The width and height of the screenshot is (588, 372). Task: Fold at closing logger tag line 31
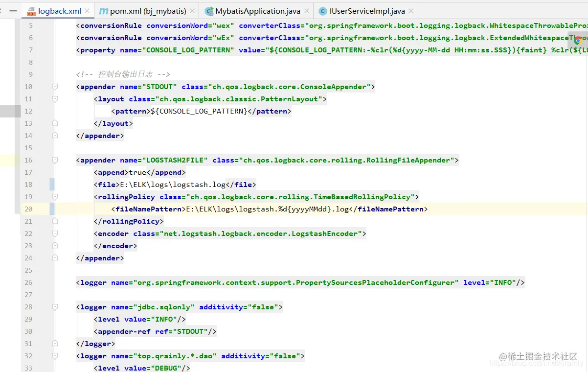click(55, 344)
